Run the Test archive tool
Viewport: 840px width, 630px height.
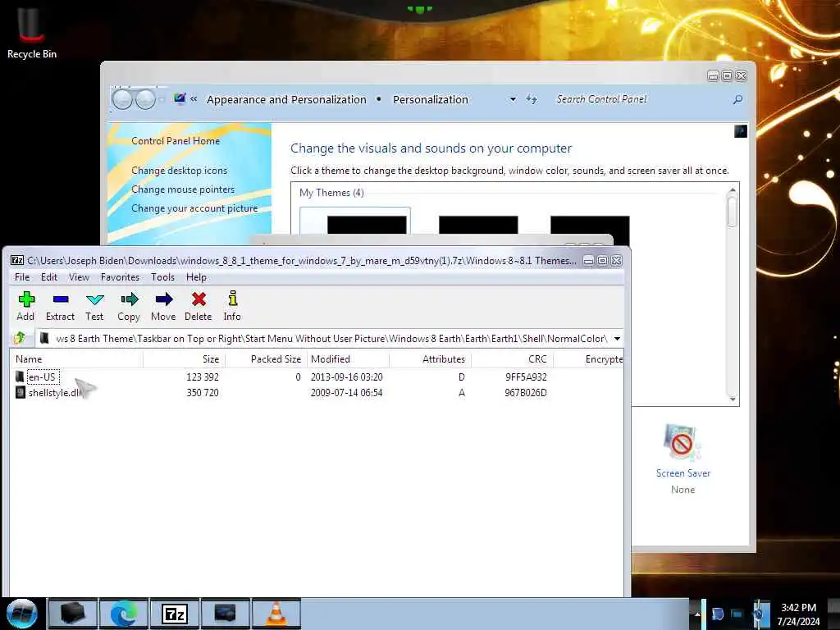tap(94, 307)
